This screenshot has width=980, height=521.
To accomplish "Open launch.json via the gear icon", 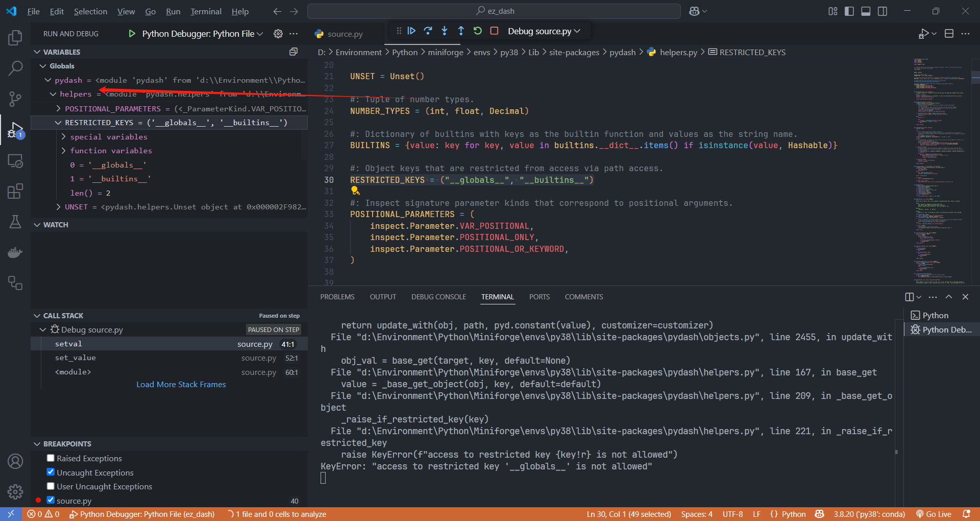I will point(278,34).
